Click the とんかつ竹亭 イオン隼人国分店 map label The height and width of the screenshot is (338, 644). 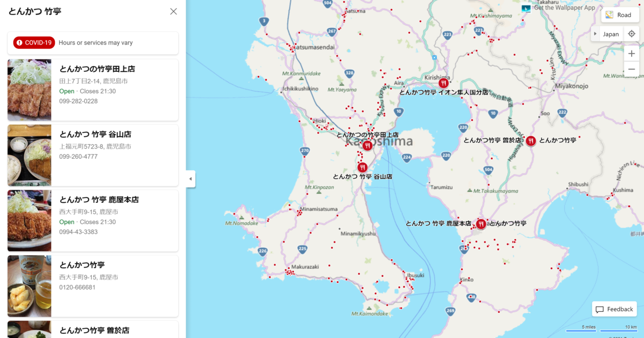point(444,93)
